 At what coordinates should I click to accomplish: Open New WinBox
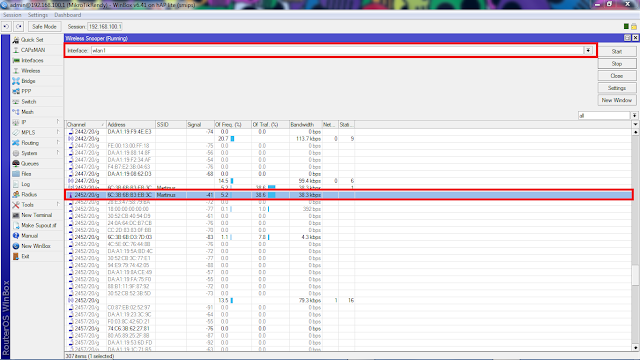pyautogui.click(x=36, y=246)
